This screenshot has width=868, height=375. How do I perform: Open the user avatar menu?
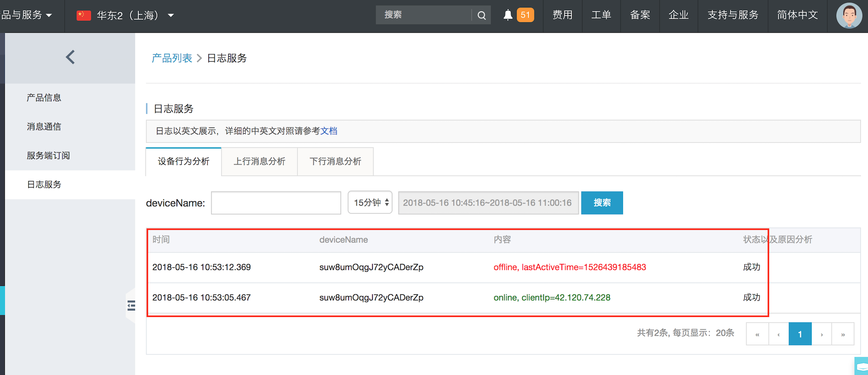point(849,16)
